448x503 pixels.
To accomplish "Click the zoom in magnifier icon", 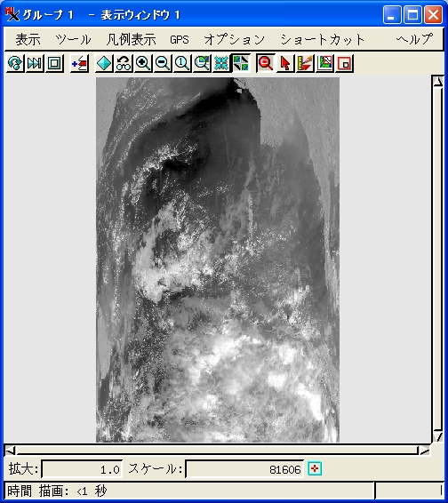I will coord(143,63).
